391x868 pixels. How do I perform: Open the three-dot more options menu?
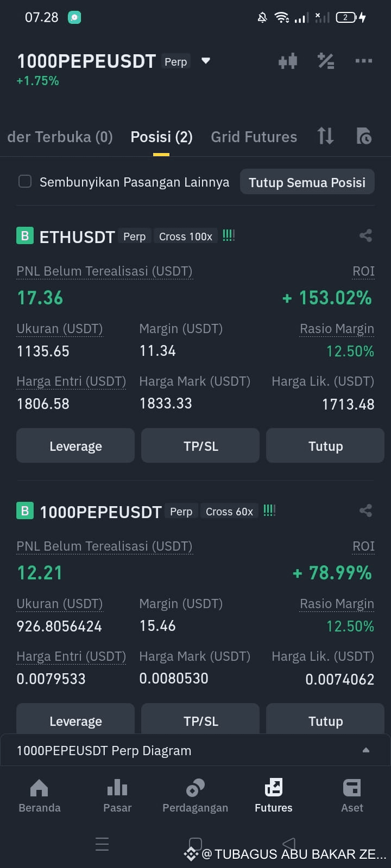[x=364, y=61]
